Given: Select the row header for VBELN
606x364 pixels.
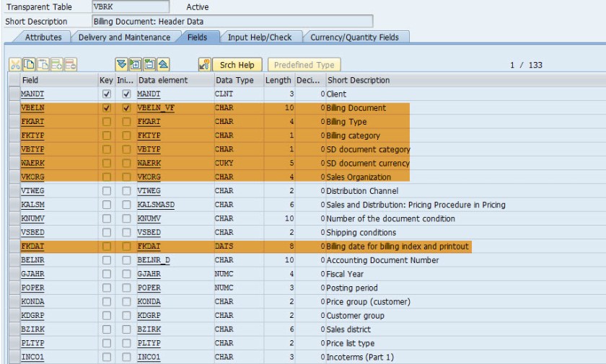Looking at the screenshot, I should (x=14, y=108).
